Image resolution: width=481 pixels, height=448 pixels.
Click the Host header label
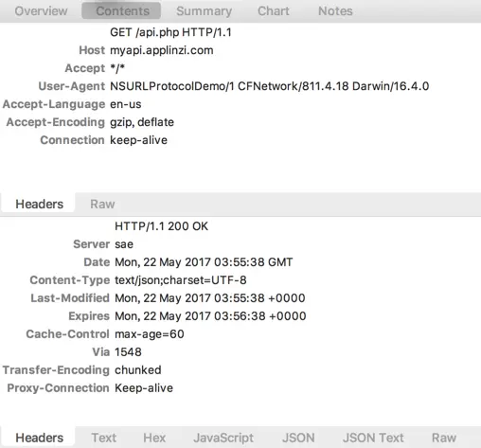tap(92, 50)
